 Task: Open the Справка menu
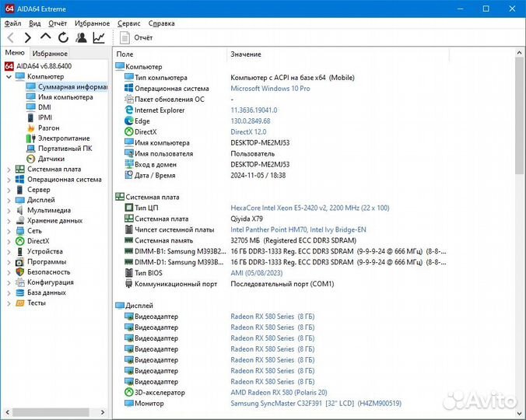pyautogui.click(x=161, y=23)
